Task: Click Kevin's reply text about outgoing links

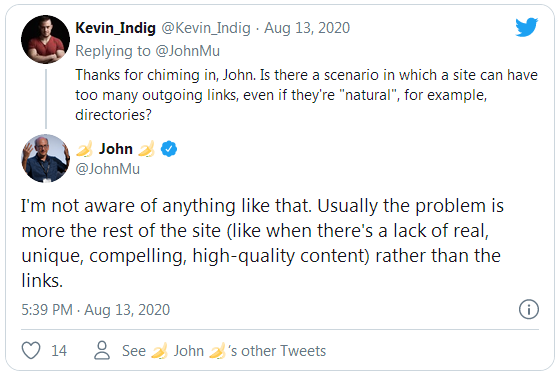Action: pos(306,95)
